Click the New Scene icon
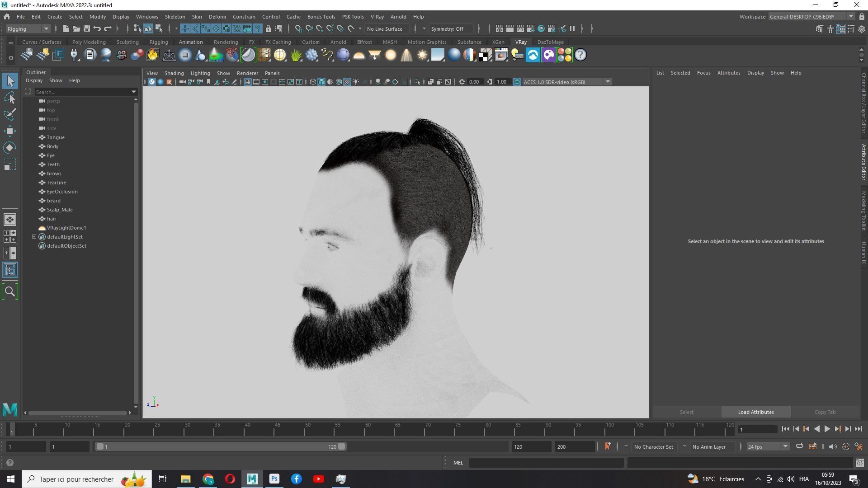Image resolution: width=868 pixels, height=488 pixels. pyautogui.click(x=66, y=29)
